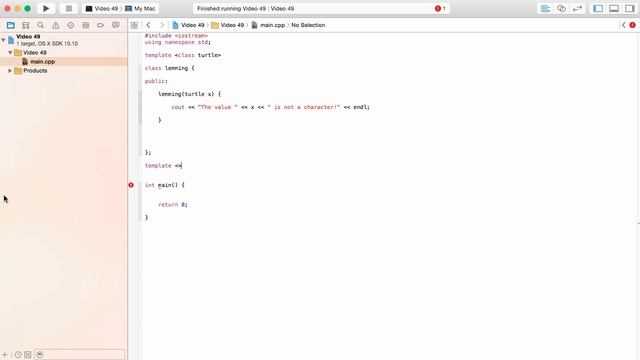Open the Test navigator tab
This screenshot has width=640, height=360.
(71, 25)
